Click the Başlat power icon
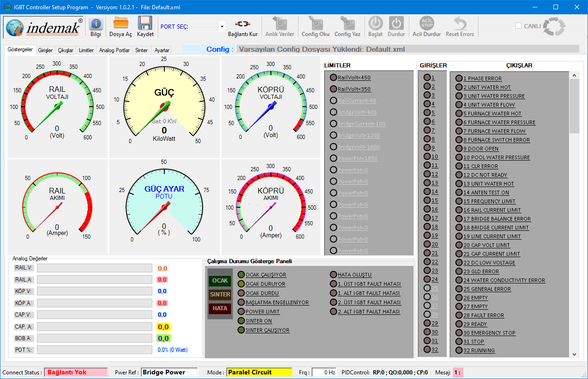 [x=375, y=24]
